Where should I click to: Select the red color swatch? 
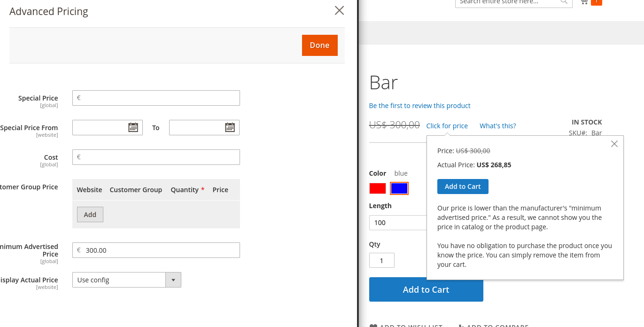pyautogui.click(x=378, y=188)
